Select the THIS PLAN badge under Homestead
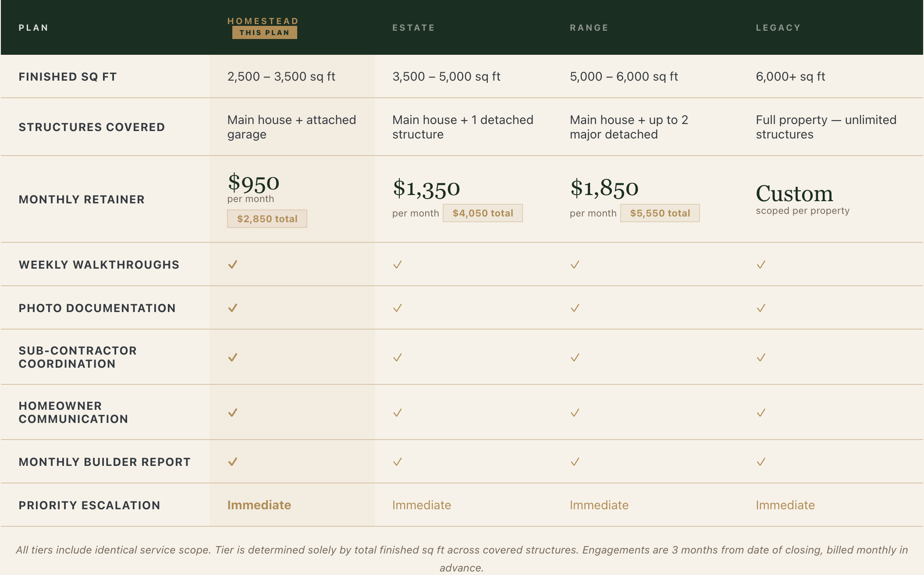This screenshot has width=924, height=575. click(x=264, y=32)
